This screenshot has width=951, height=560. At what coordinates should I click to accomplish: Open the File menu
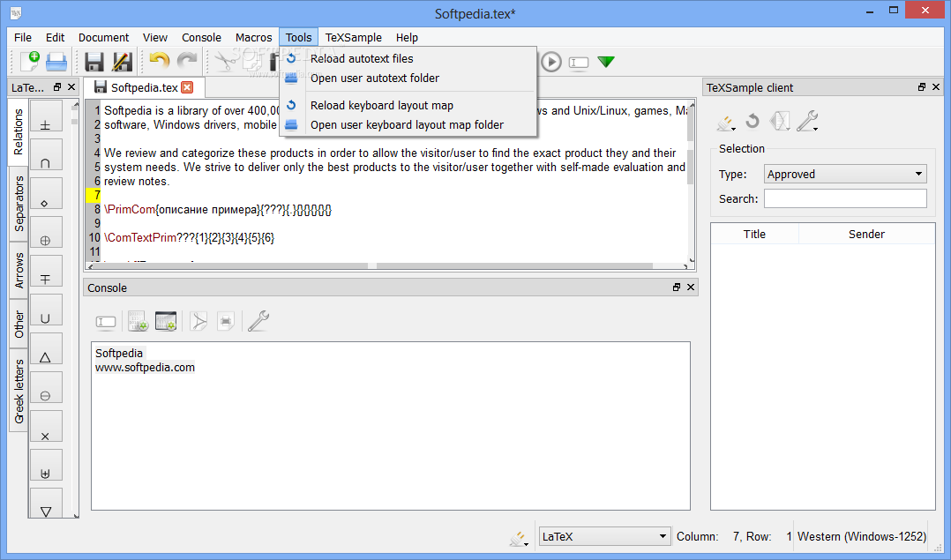tap(23, 38)
